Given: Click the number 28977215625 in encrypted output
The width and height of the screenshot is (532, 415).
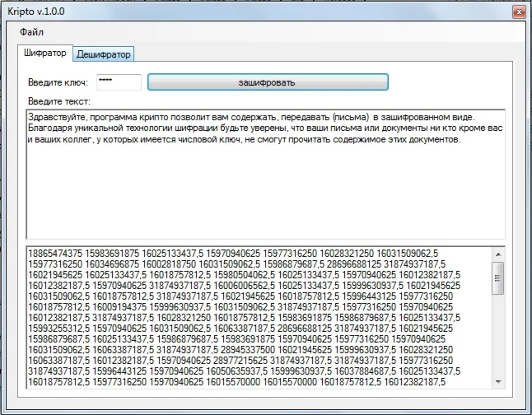Looking at the screenshot, I should (240, 361).
